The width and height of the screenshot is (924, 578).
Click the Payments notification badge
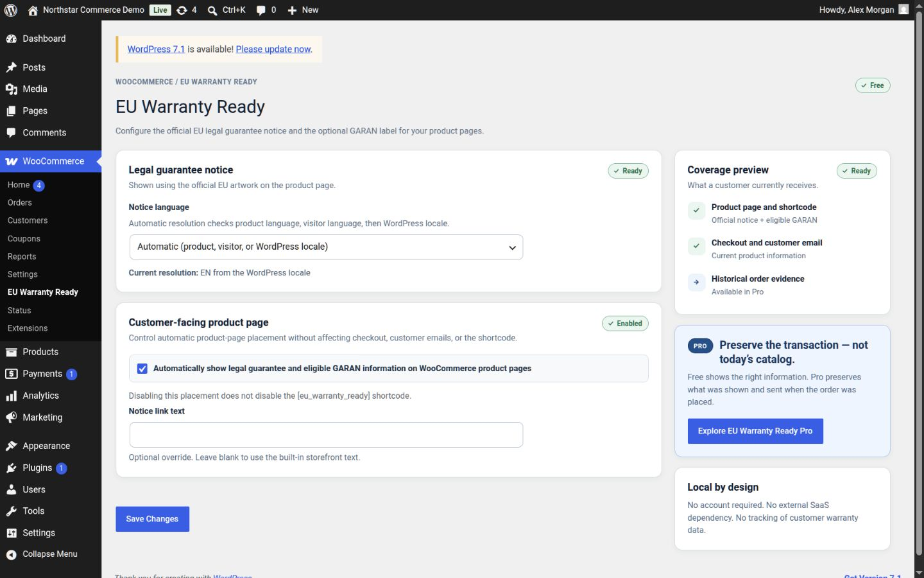click(x=71, y=374)
